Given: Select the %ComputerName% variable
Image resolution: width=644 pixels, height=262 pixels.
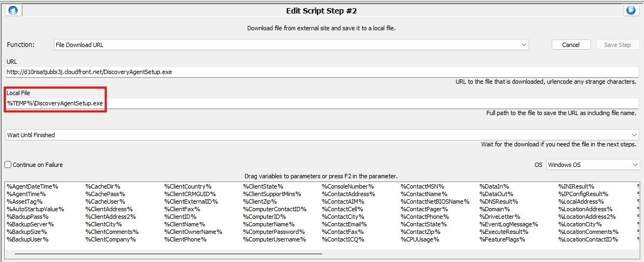Looking at the screenshot, I should point(269,224).
